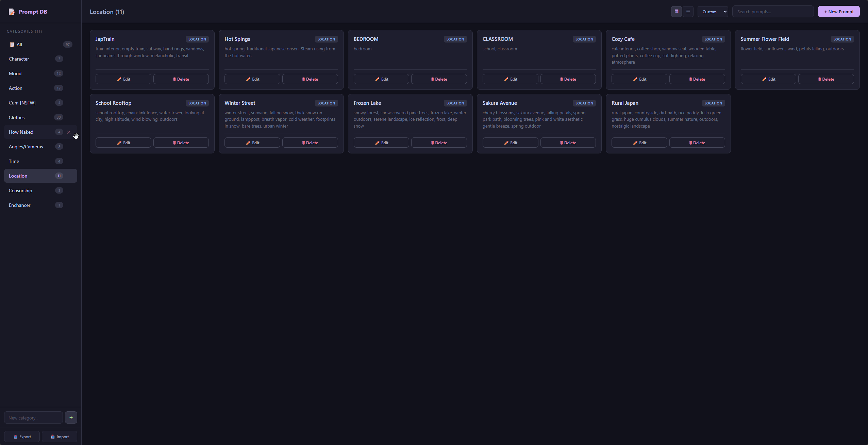Click the Prompt DB logo icon
Image resolution: width=868 pixels, height=445 pixels.
[x=12, y=12]
